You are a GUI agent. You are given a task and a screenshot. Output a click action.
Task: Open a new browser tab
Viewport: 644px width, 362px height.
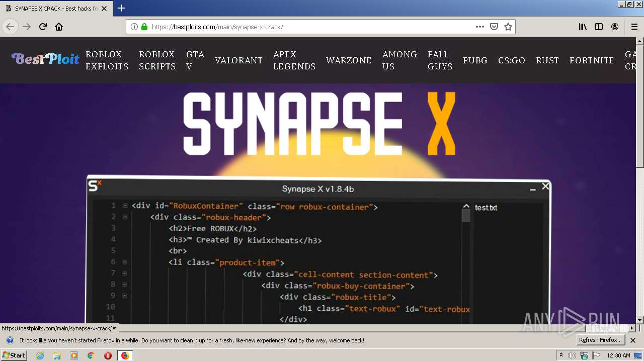(121, 8)
